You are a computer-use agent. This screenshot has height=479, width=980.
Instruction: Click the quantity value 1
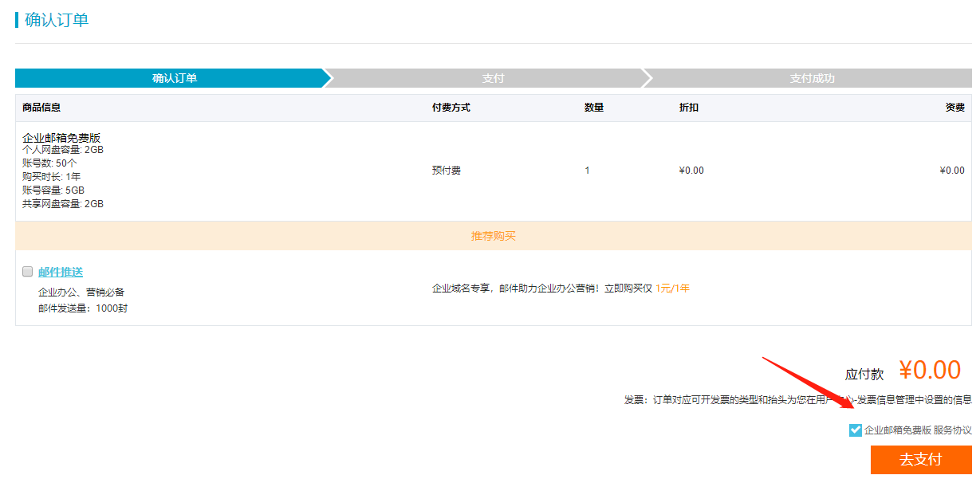pyautogui.click(x=588, y=171)
